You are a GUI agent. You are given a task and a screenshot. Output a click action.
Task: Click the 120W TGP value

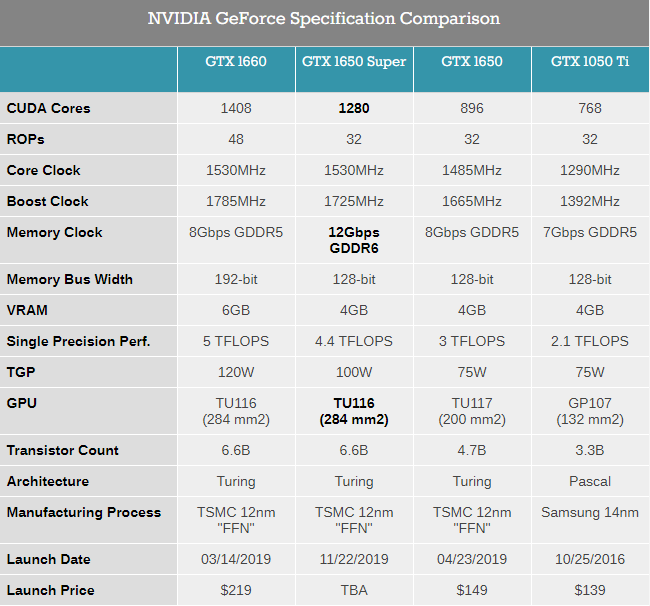coord(236,372)
